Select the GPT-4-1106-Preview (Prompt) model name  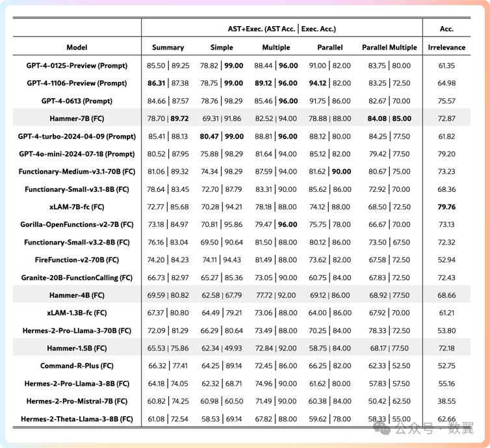point(77,83)
